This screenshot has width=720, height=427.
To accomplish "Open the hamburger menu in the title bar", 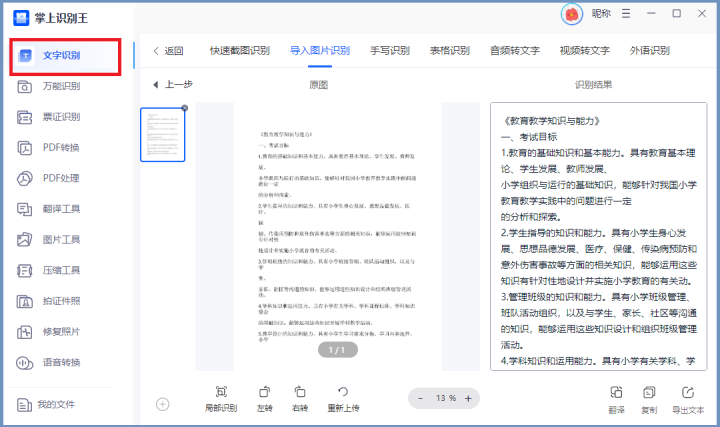I will click(x=626, y=14).
